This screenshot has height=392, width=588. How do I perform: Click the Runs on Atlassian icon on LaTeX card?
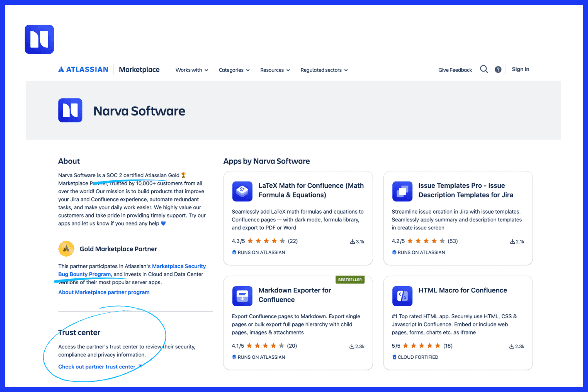(234, 252)
